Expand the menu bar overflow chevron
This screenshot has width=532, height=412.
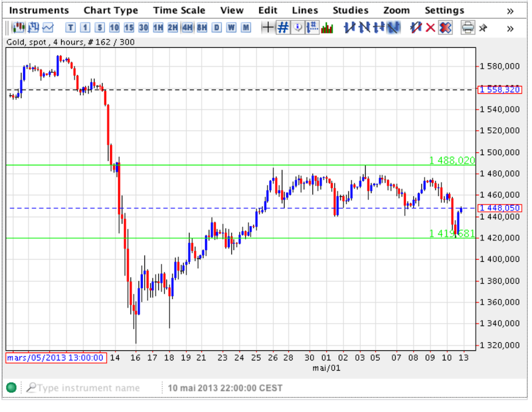(509, 11)
